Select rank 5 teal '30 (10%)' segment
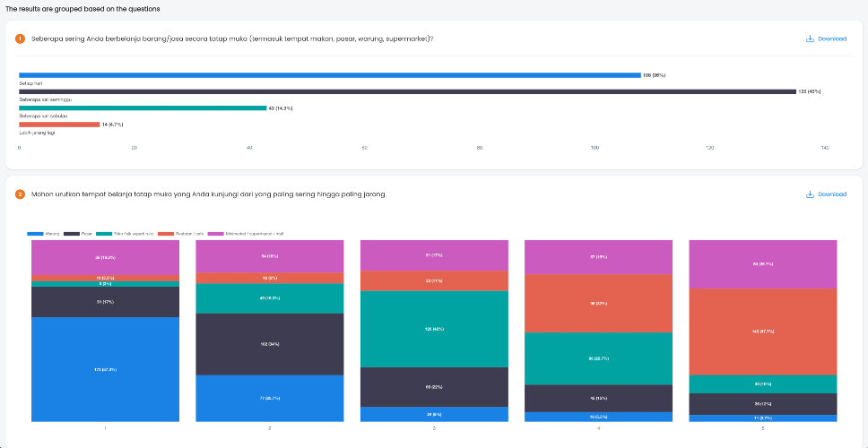 click(x=763, y=384)
